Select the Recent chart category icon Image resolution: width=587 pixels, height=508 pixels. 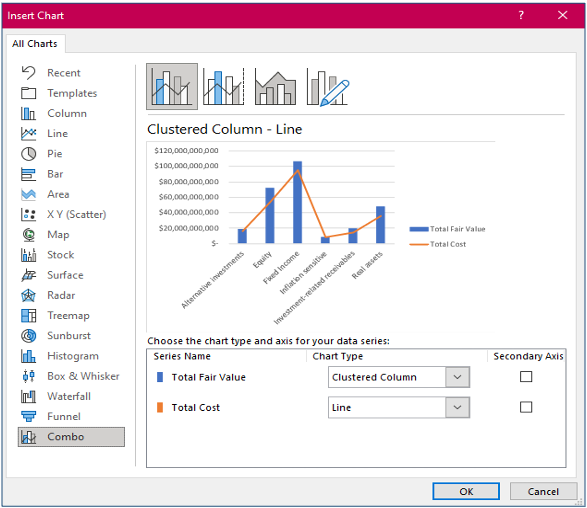pyautogui.click(x=28, y=73)
